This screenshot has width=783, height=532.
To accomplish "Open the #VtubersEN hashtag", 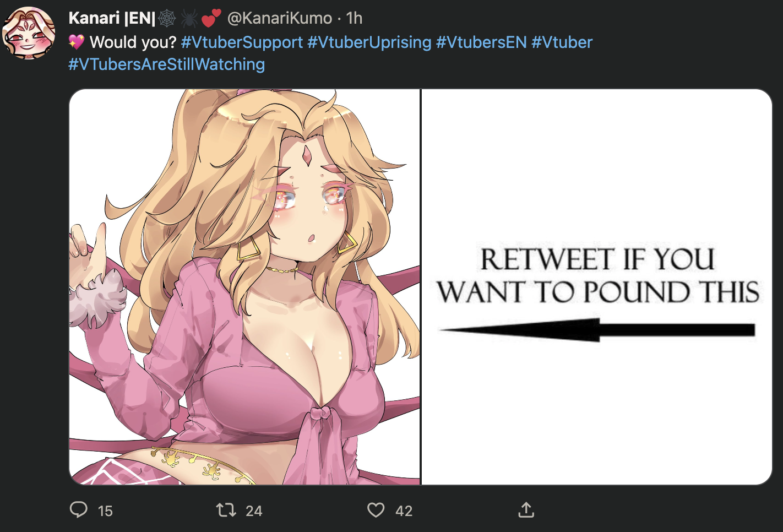I will click(x=481, y=42).
